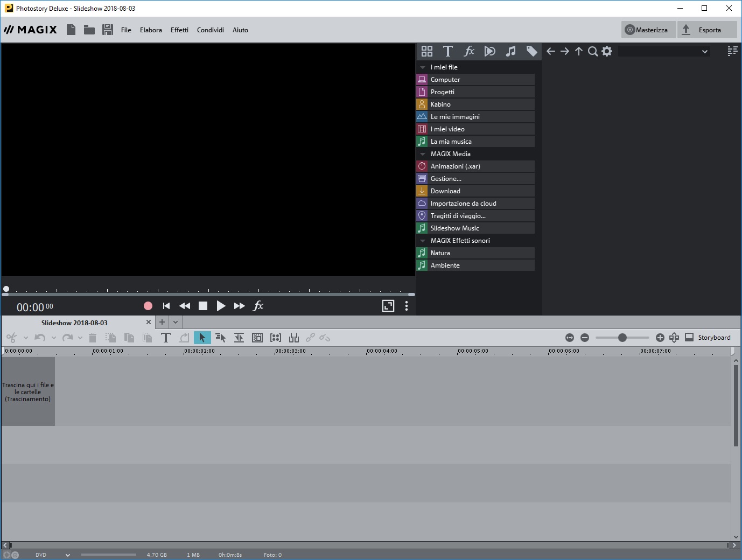Stop playback
Viewport: 742px width, 560px height.
[x=203, y=306]
